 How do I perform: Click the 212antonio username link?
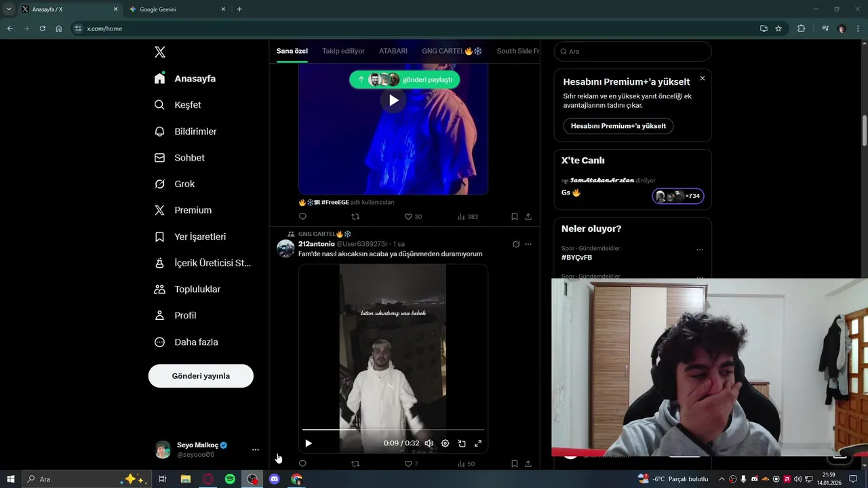point(317,244)
